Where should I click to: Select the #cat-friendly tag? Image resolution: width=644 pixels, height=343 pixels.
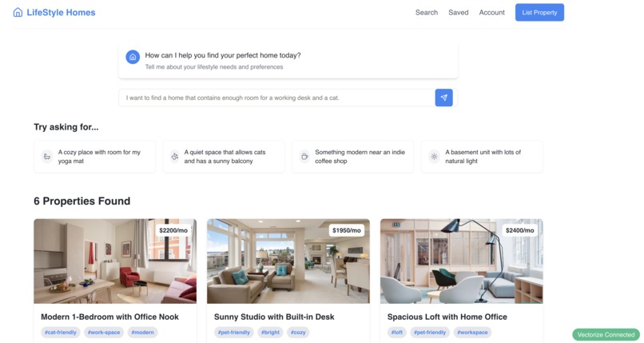tap(61, 333)
